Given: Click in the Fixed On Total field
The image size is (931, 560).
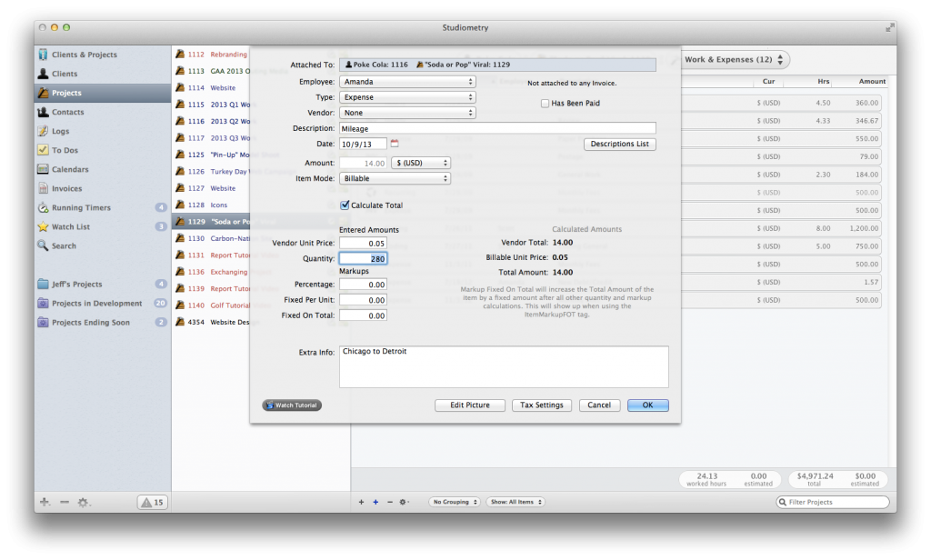Looking at the screenshot, I should click(363, 315).
